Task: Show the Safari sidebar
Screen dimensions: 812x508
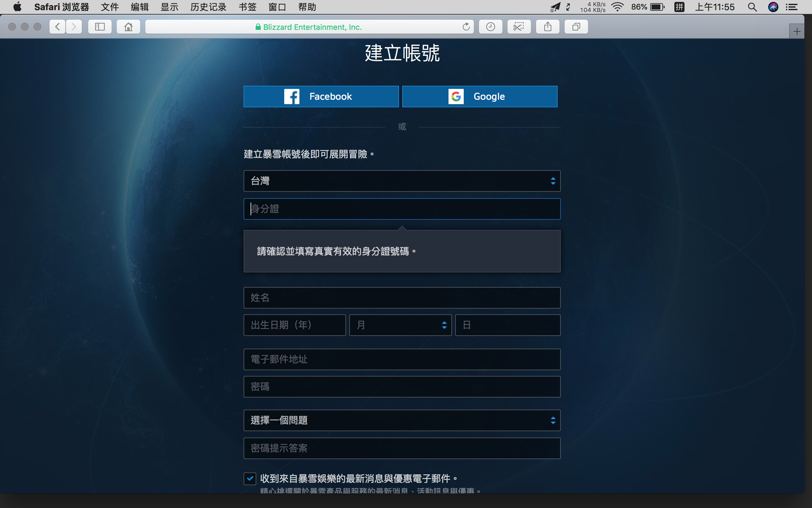Action: click(100, 27)
